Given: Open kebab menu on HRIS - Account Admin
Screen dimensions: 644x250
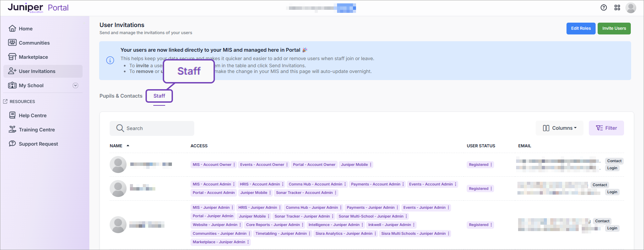Looking at the screenshot, I should 283,184.
